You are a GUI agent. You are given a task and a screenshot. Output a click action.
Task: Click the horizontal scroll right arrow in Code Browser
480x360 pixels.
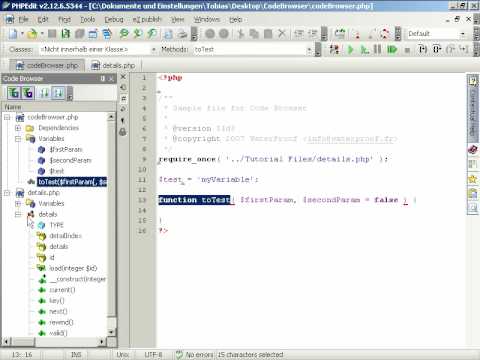102,341
